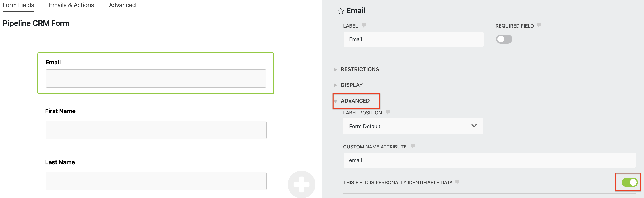Expand the Restrictions section
This screenshot has height=198, width=644.
tap(360, 69)
